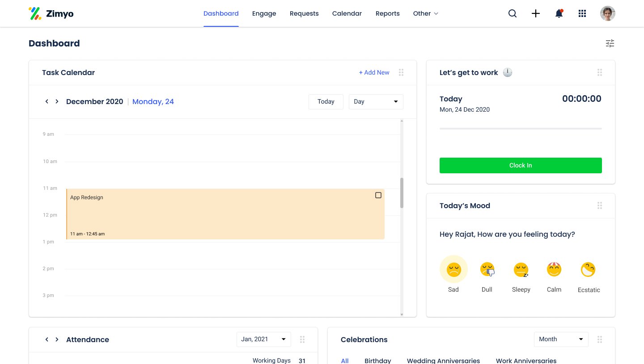Viewport: 644px width, 364px height.
Task: Go to next month in Attendance
Action: coord(57,339)
